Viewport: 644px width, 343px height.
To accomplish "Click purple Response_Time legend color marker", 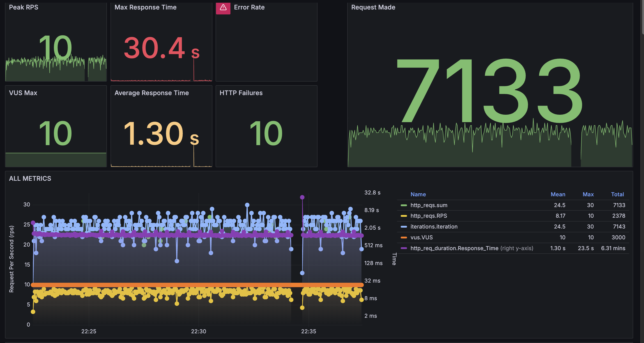I will [x=403, y=248].
